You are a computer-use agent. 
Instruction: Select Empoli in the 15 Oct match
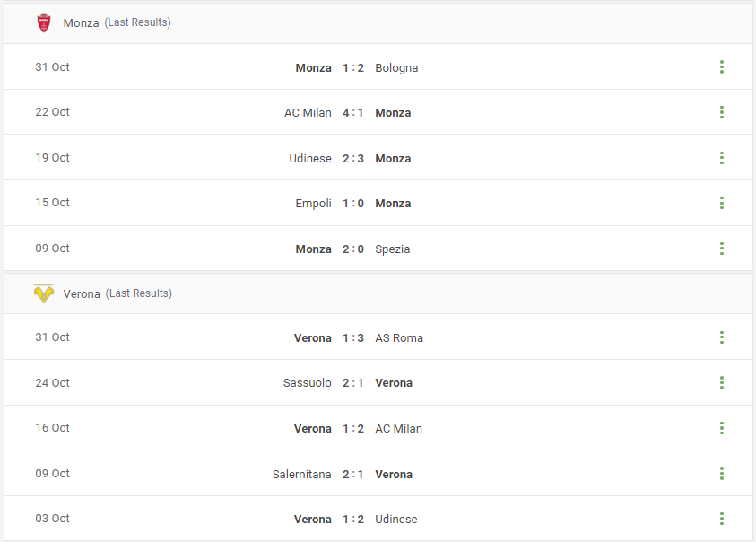pyautogui.click(x=313, y=203)
